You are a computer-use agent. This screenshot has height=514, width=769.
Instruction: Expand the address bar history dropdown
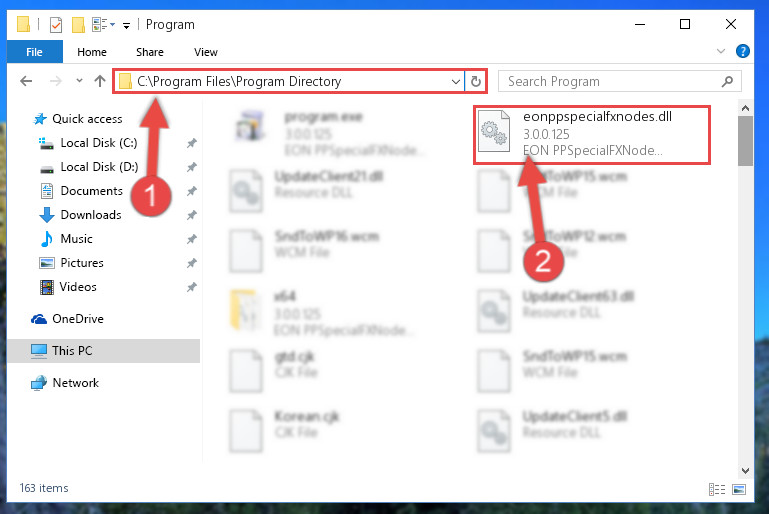tap(456, 81)
